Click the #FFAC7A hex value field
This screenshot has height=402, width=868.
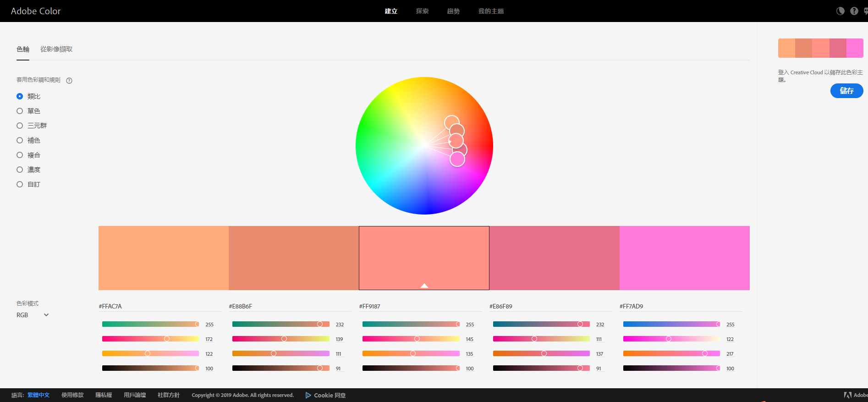tap(110, 306)
